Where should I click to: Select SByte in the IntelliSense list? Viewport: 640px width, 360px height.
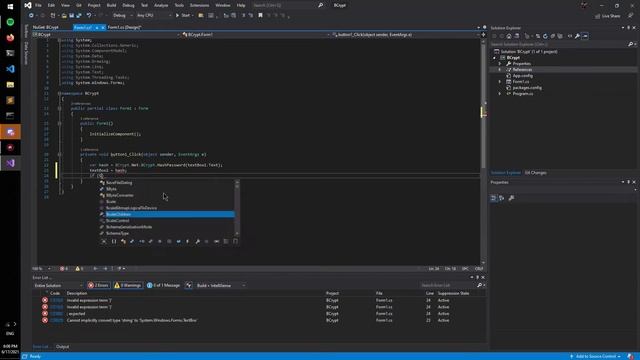pyautogui.click(x=167, y=189)
